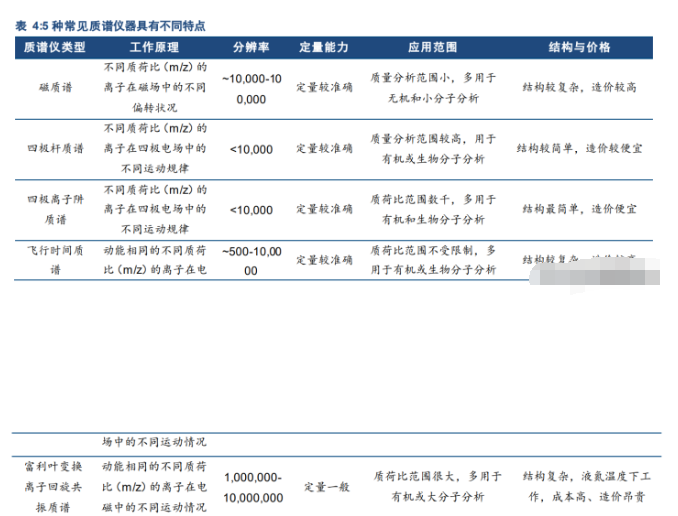Image resolution: width=678 pixels, height=516 pixels.
Task: Select the 四极离子阱质谱 row label
Action: (x=55, y=208)
